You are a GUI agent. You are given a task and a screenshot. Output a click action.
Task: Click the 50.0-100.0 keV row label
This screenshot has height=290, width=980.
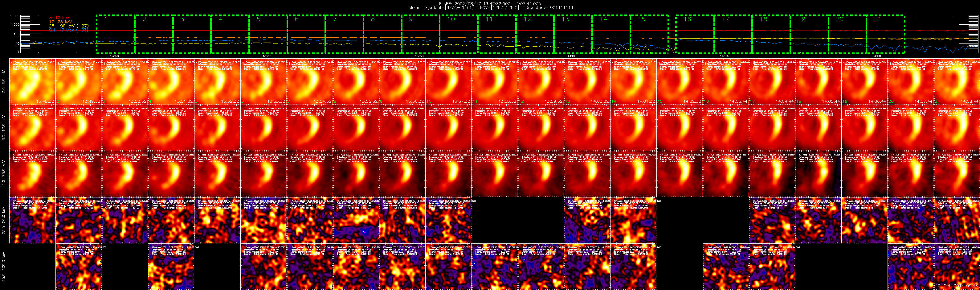(x=4, y=266)
